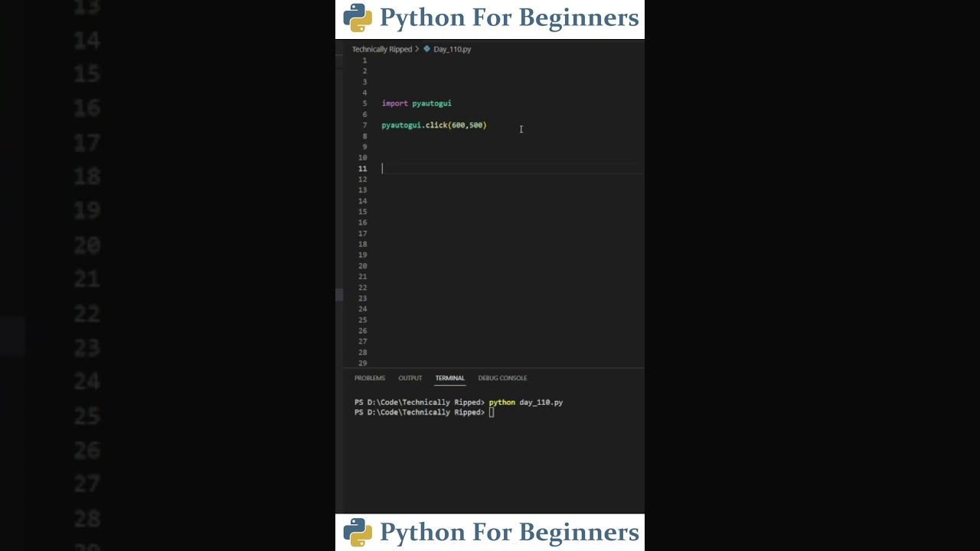Click the Python file icon in breadcrumb
The height and width of the screenshot is (551, 980).
(427, 49)
